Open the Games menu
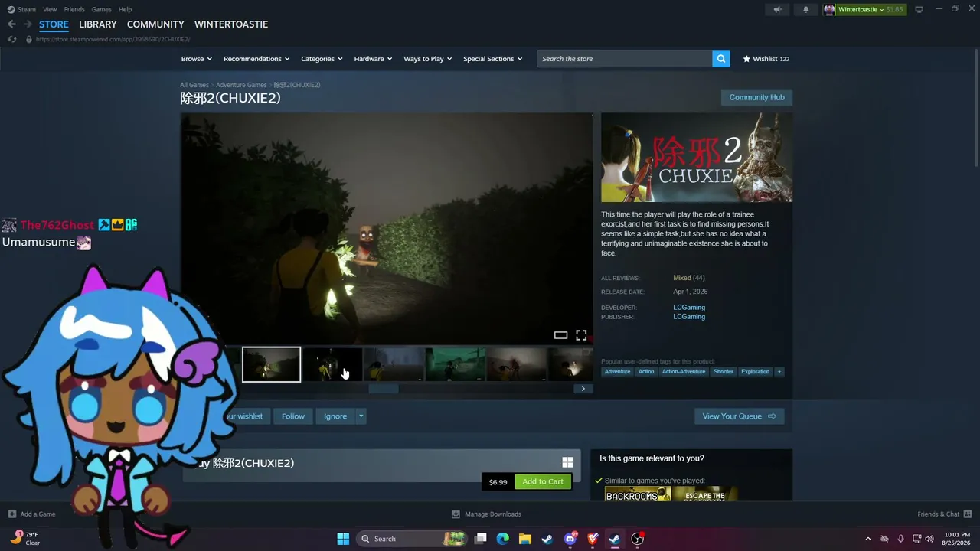The height and width of the screenshot is (551, 980). (102, 9)
